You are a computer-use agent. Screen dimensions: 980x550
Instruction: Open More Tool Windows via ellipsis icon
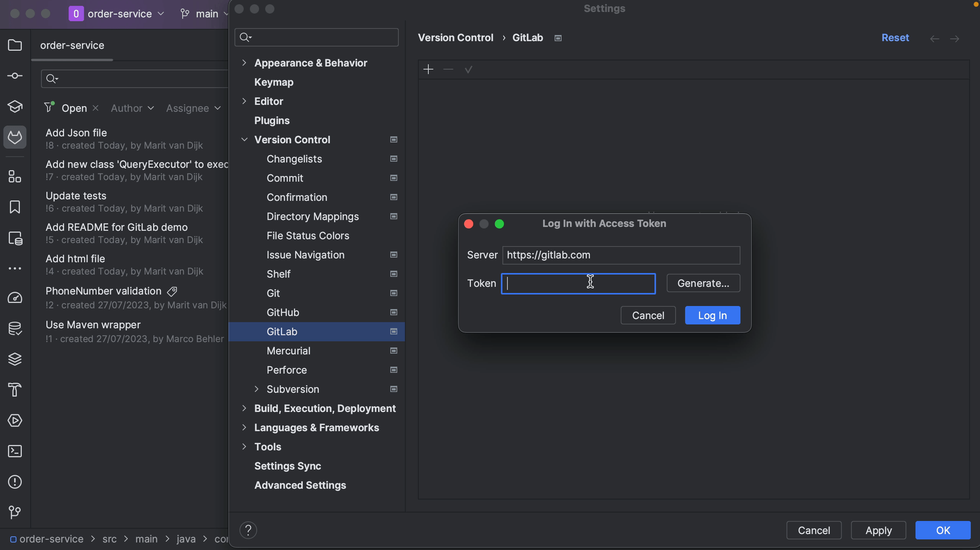[15, 268]
